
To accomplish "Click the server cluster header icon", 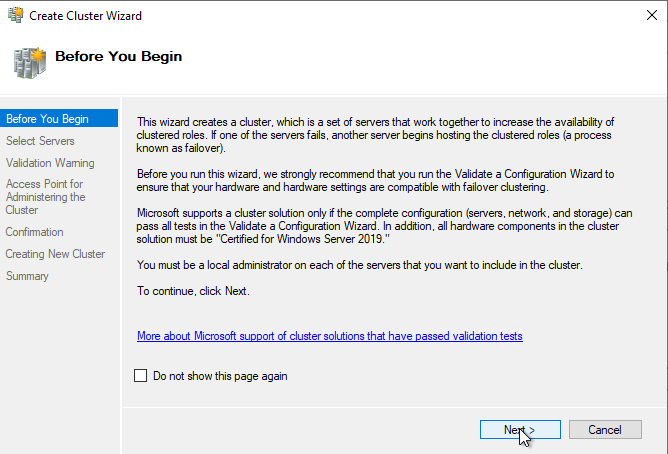I will coord(29,63).
